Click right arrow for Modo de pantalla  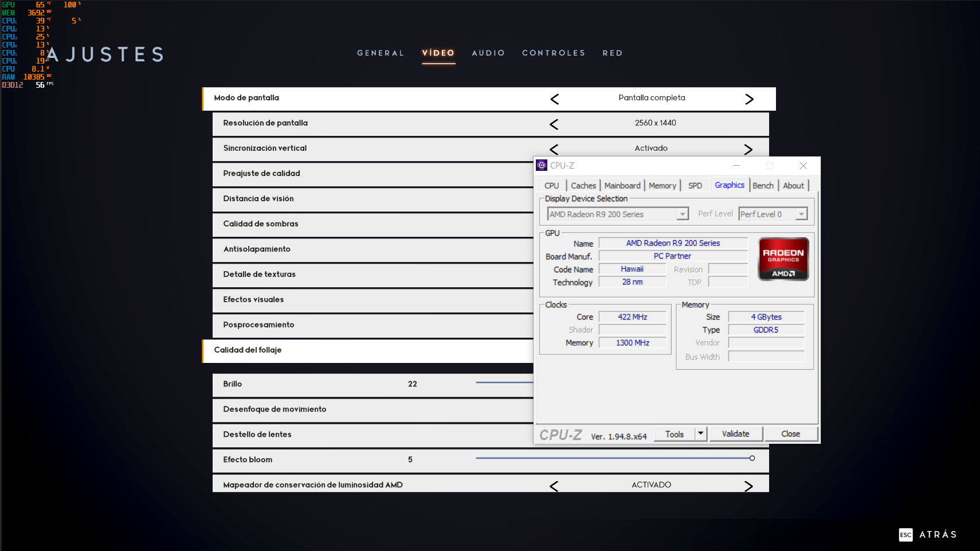point(749,99)
